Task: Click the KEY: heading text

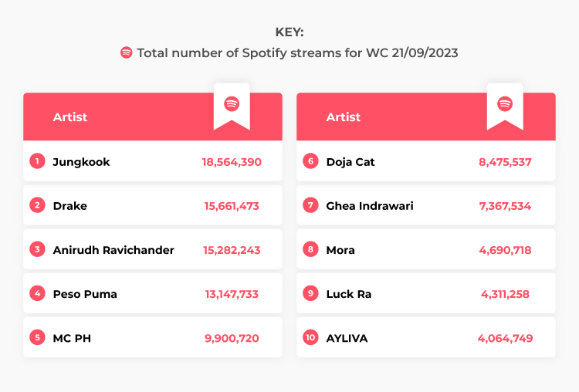Action: [x=289, y=32]
